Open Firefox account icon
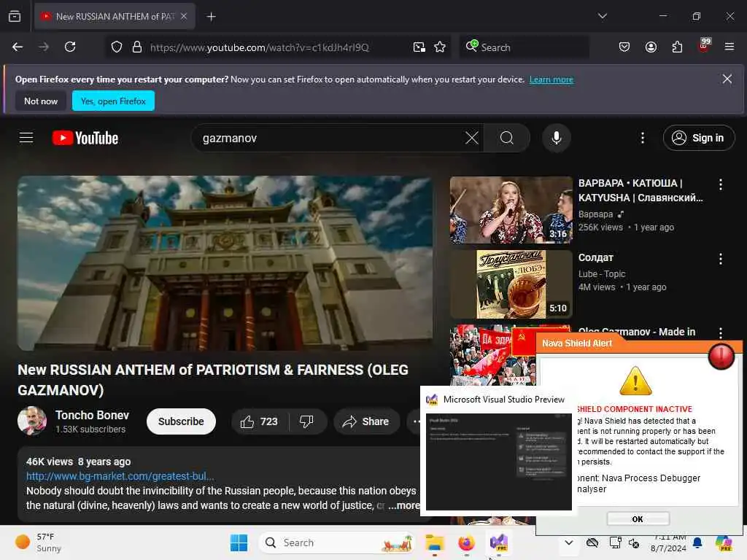 [651, 47]
